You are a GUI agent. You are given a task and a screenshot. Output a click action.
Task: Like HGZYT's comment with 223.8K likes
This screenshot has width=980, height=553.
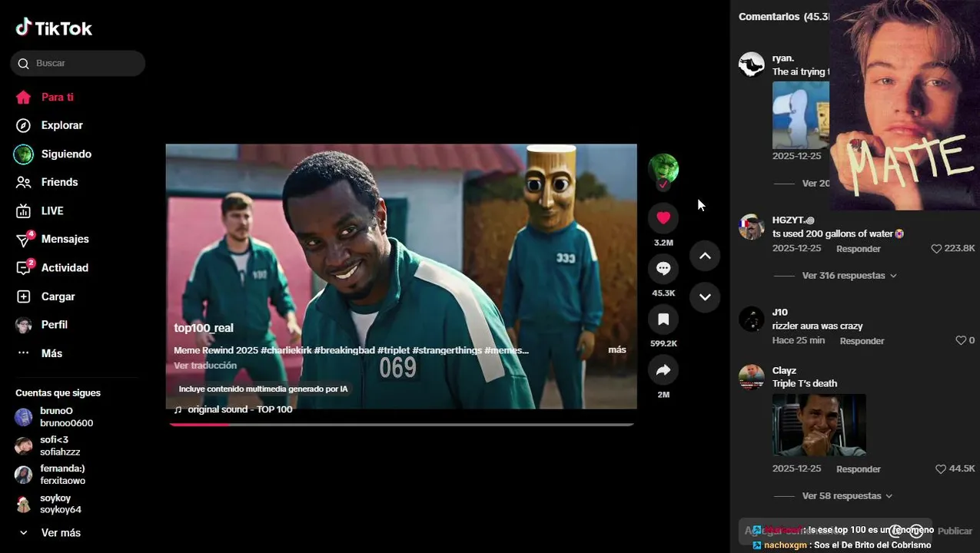coord(936,249)
